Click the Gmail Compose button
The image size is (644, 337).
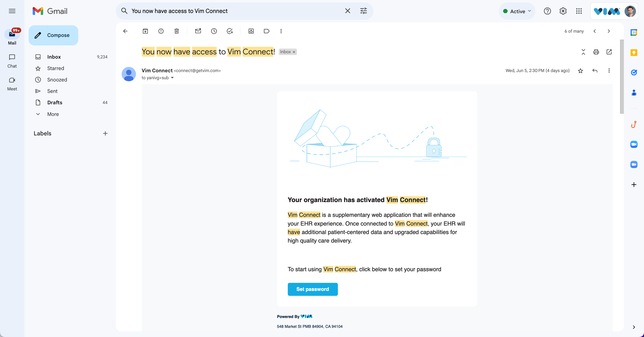click(x=54, y=35)
